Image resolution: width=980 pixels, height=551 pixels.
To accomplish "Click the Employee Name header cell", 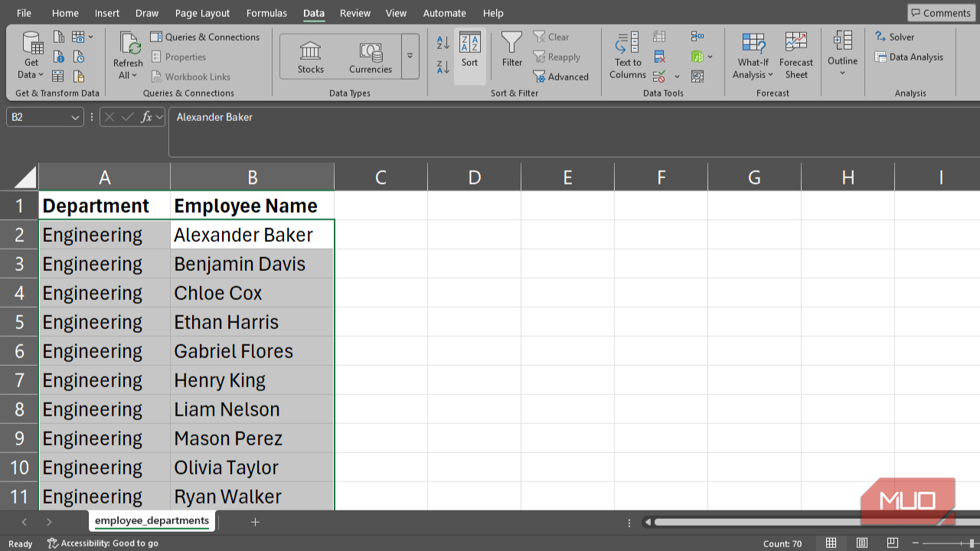I will click(252, 206).
